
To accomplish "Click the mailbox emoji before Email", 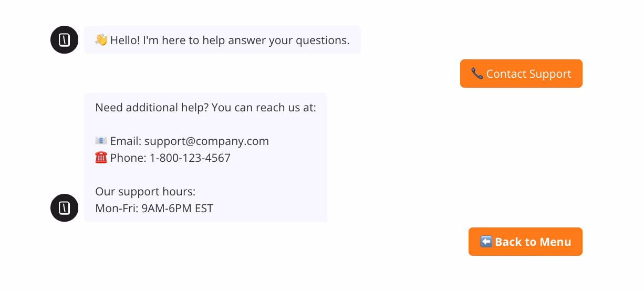I will click(x=101, y=141).
